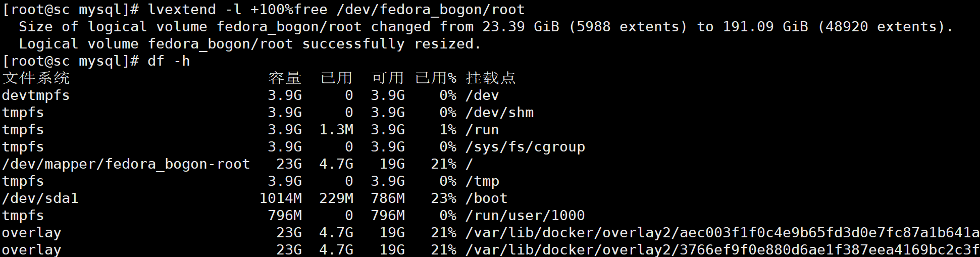Click the 挂载点 column header
980x257 pixels.
tap(490, 78)
